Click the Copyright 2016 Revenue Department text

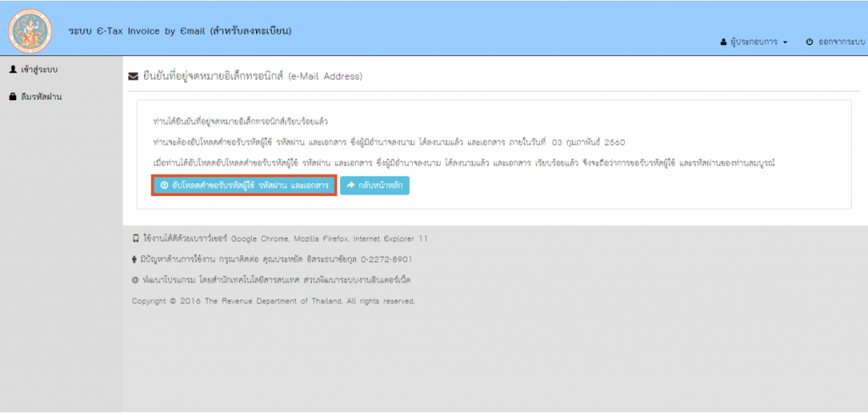click(274, 301)
